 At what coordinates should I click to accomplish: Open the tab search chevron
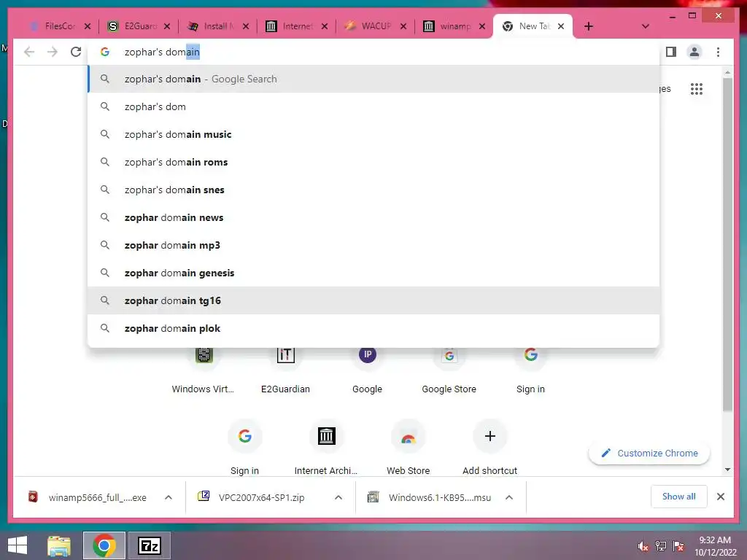(x=645, y=26)
